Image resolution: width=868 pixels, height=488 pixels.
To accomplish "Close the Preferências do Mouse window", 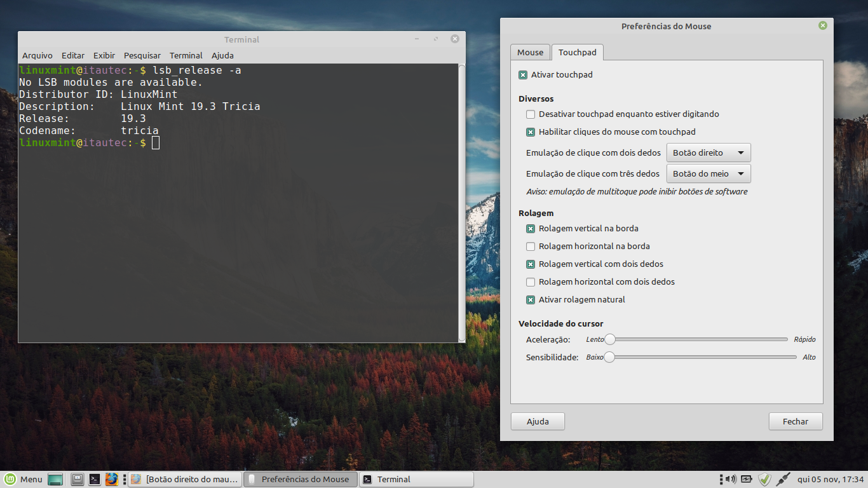I will 823,25.
